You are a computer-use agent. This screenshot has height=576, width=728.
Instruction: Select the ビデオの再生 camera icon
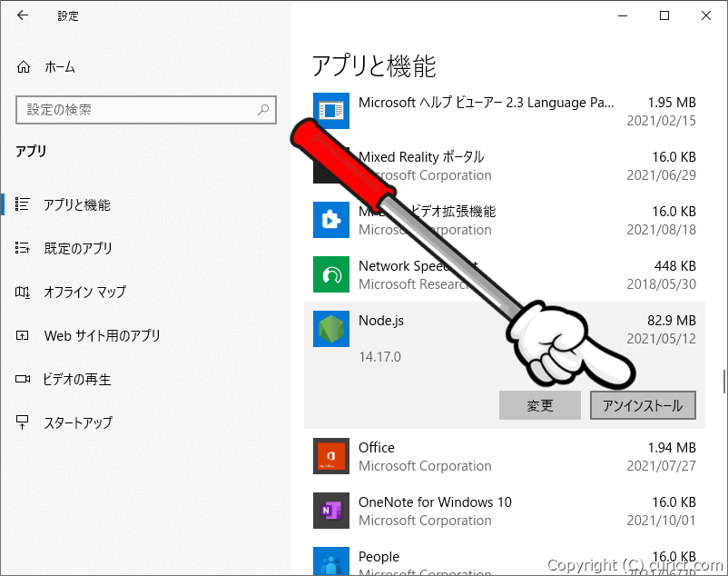pos(23,379)
